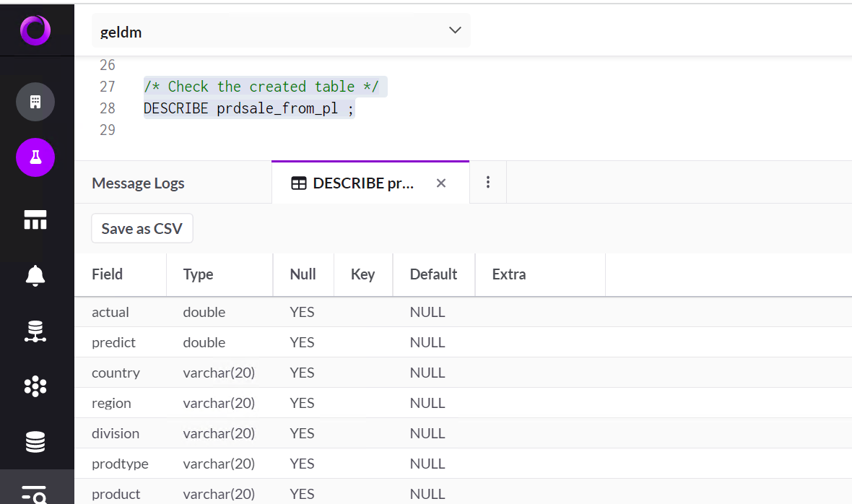This screenshot has height=504, width=852.
Task: Select the organization building icon in sidebar
Action: click(x=35, y=102)
